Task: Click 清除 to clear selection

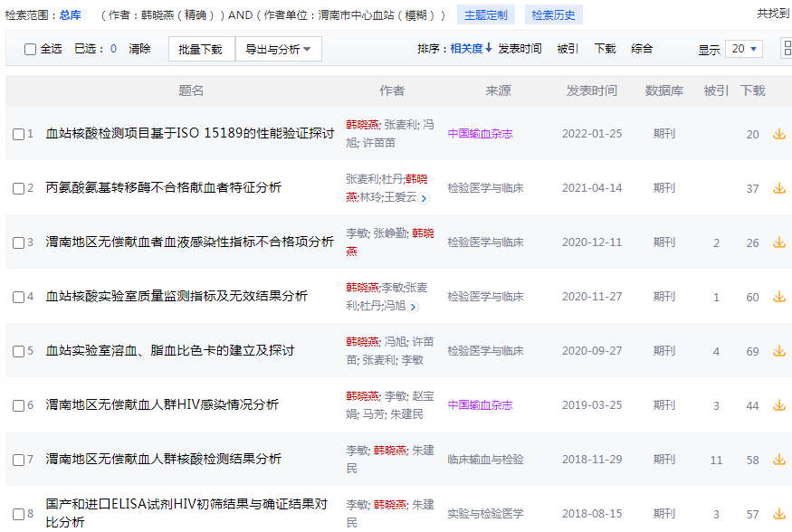Action: coord(139,49)
